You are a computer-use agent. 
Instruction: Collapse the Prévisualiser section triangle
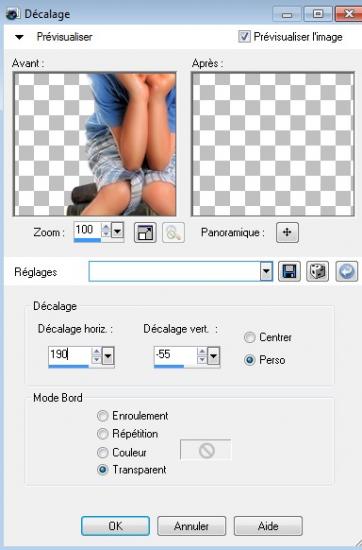pos(19,37)
